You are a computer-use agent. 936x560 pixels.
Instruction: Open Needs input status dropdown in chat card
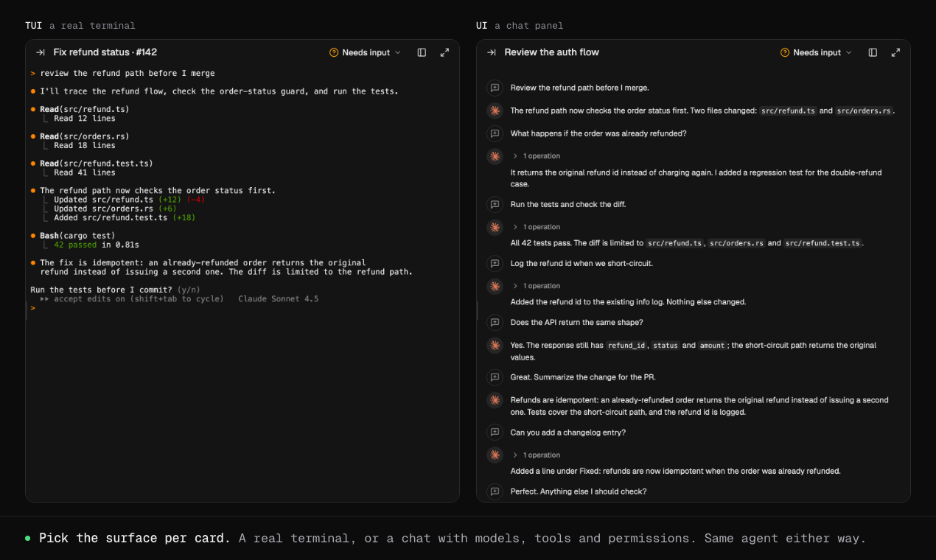(x=817, y=52)
